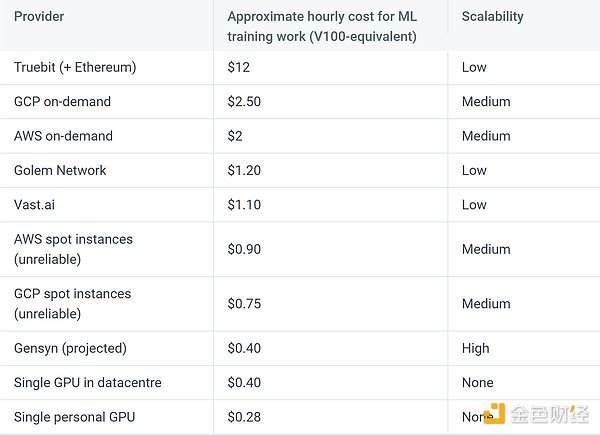Select the $1.20 cost cell
Screen dimensions: 600x435
pyautogui.click(x=244, y=170)
